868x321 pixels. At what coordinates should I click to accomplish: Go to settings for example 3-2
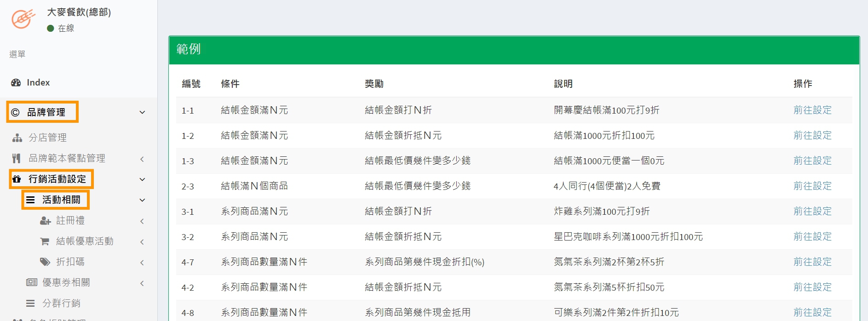coord(812,236)
